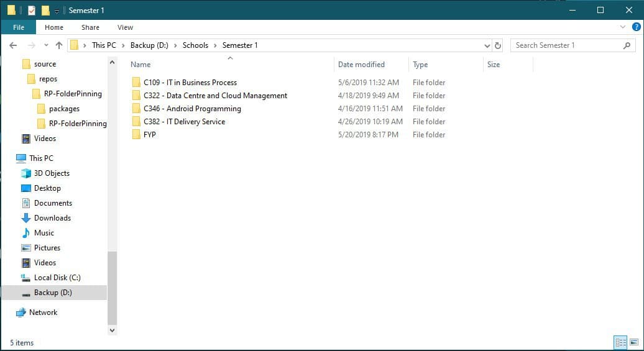Screen dimensions: 644x351
Task: Open Customize Quick Access Toolbar dropdown
Action: pyautogui.click(x=57, y=11)
